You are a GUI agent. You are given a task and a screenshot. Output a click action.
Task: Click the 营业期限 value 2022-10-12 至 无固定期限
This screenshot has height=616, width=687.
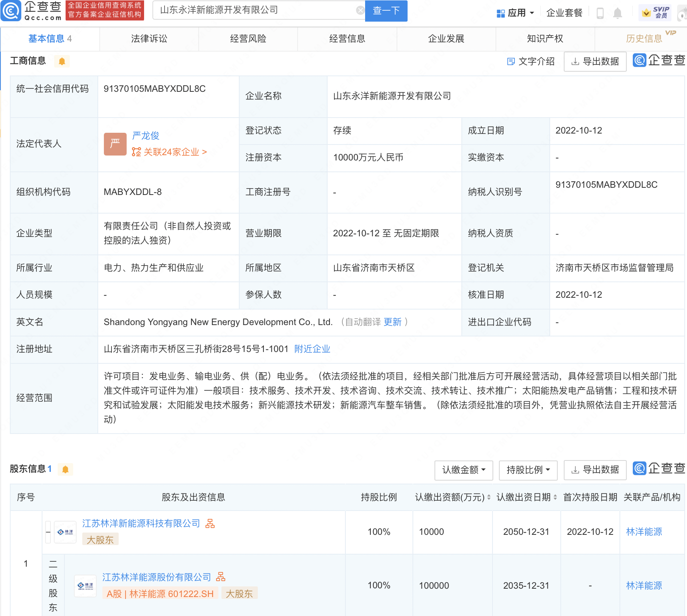(x=386, y=233)
